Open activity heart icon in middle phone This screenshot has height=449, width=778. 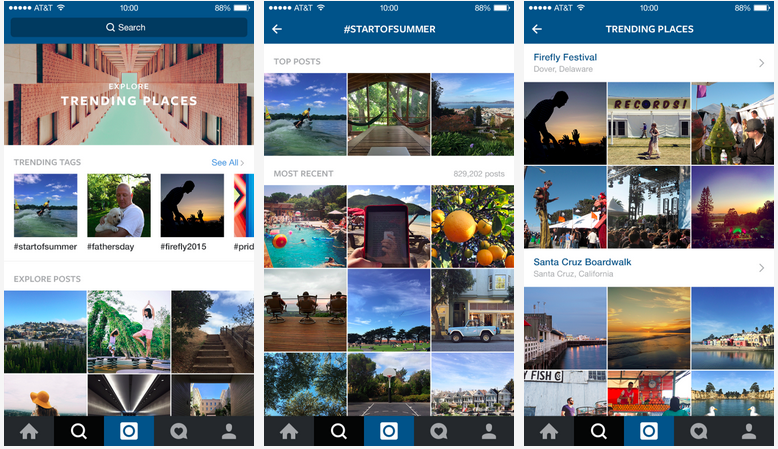pyautogui.click(x=439, y=431)
